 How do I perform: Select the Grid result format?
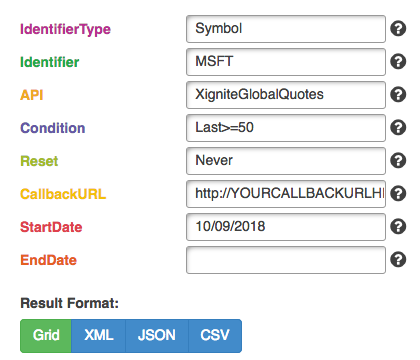(x=46, y=336)
